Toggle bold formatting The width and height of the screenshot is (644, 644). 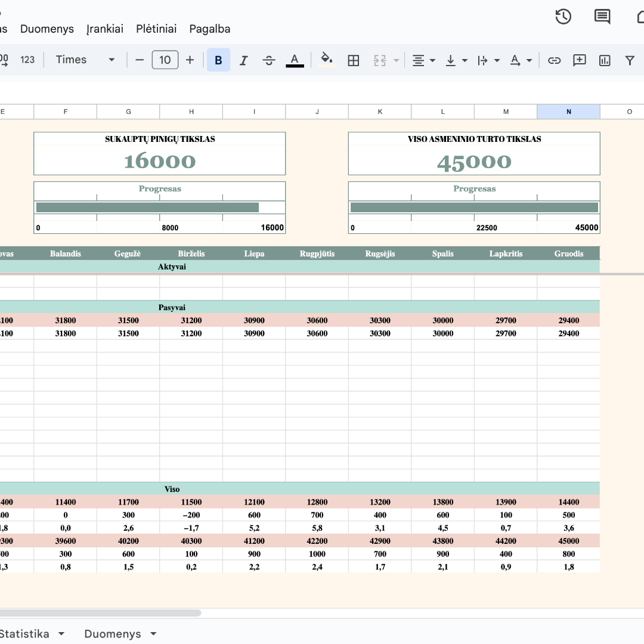[x=218, y=60]
